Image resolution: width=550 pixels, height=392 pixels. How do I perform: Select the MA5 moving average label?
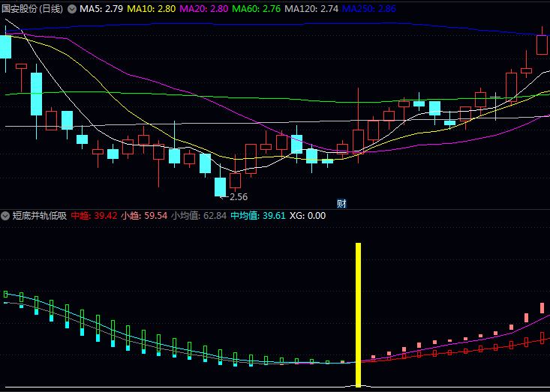[x=101, y=9]
